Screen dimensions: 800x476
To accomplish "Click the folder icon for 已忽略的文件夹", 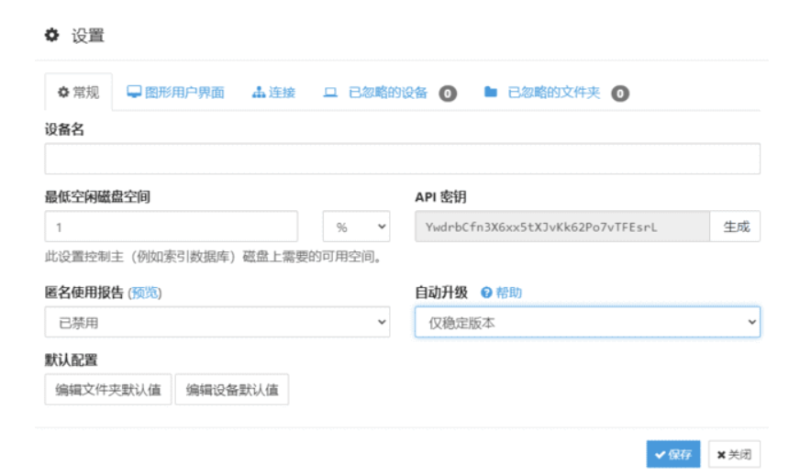I will tap(490, 93).
